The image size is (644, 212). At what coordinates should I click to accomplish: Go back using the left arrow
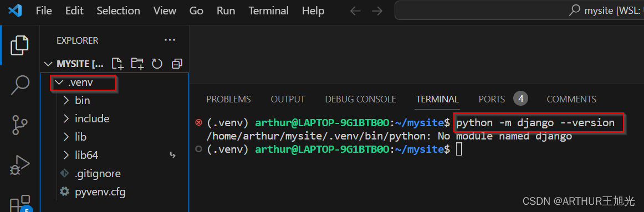click(355, 11)
